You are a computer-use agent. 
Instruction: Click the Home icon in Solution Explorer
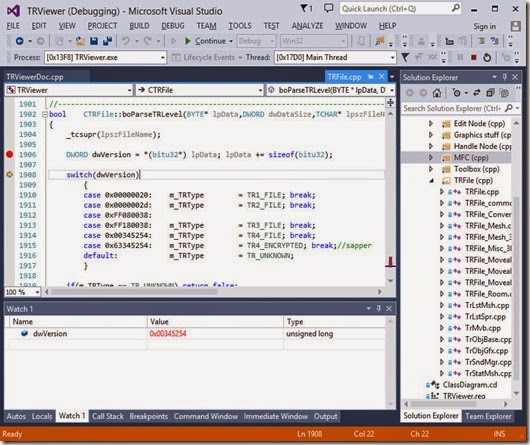tap(437, 93)
